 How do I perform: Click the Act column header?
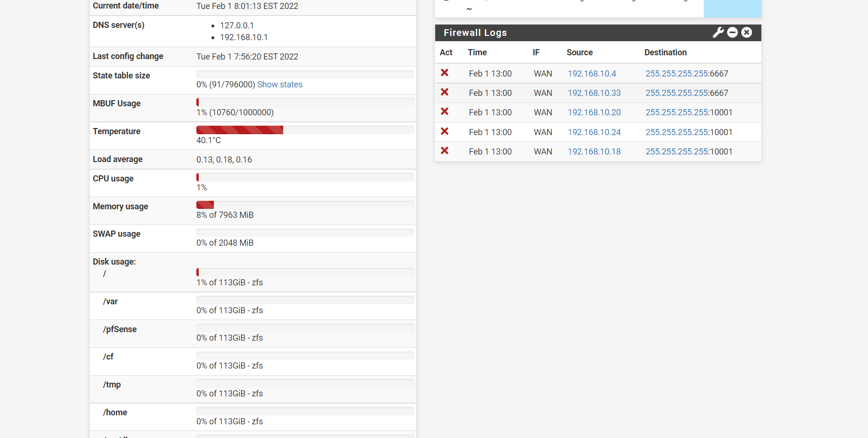pyautogui.click(x=446, y=52)
